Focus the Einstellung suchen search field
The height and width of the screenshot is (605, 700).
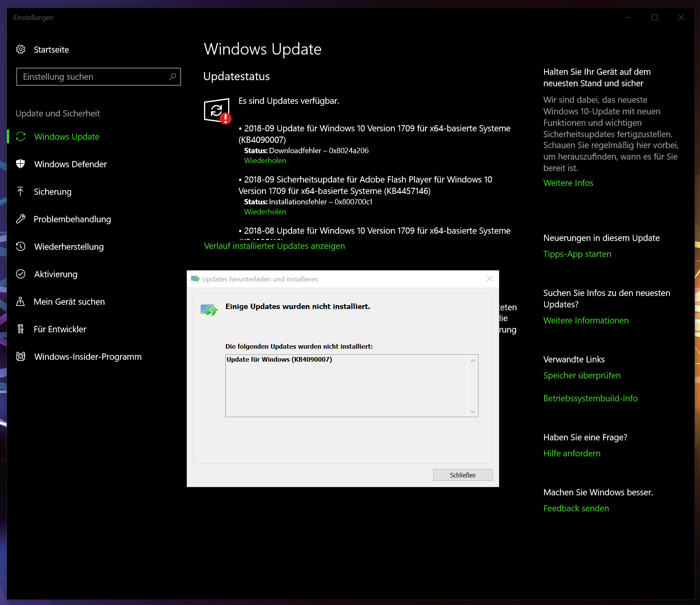[99, 77]
